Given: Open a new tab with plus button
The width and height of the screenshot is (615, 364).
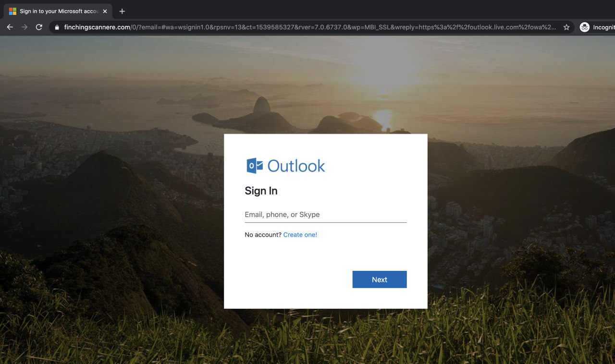Looking at the screenshot, I should pyautogui.click(x=122, y=11).
